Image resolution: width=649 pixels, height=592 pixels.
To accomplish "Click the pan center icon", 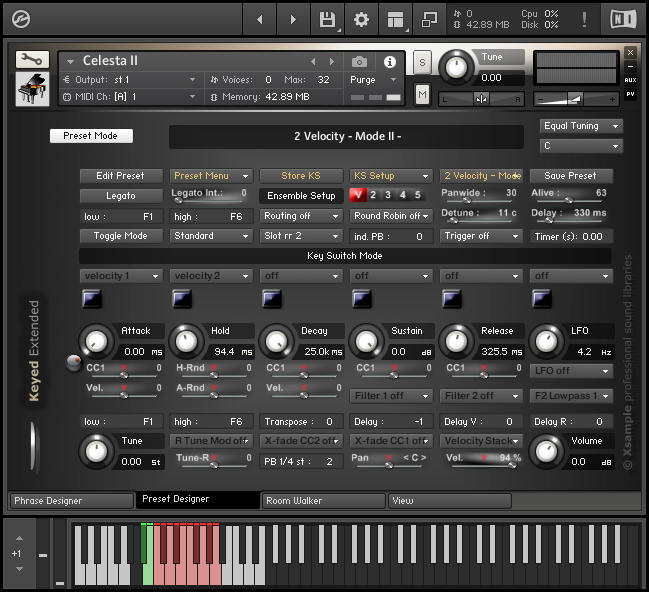I will click(x=481, y=99).
